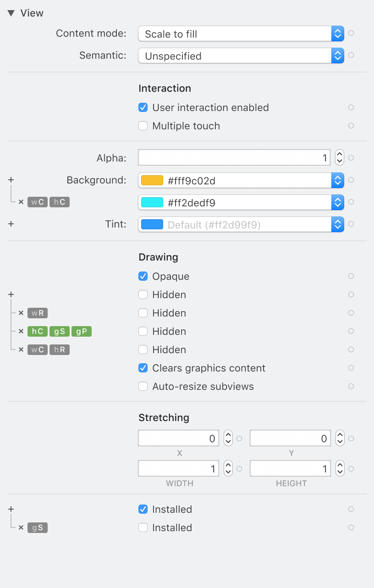Click inside the Alpha value field
Screen dimensions: 374x588
[x=234, y=157]
